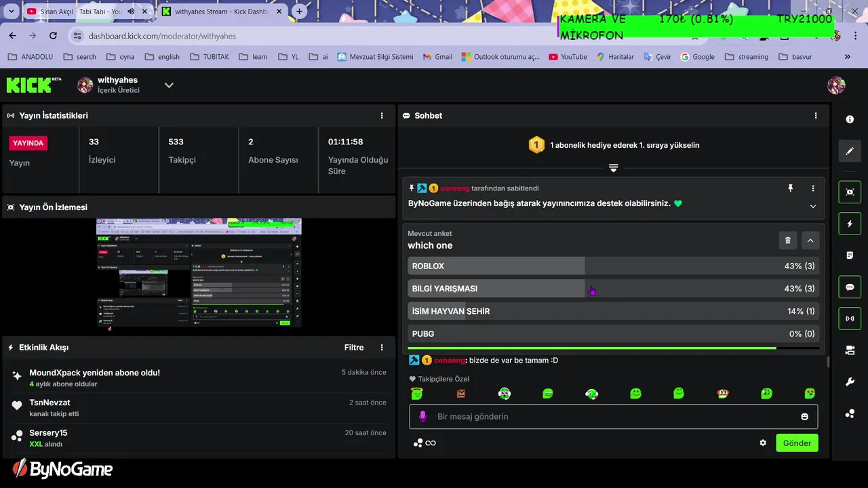Screen dimensions: 868x488
Task: Click the lightning bolt icon in sidebar
Action: coord(850,224)
